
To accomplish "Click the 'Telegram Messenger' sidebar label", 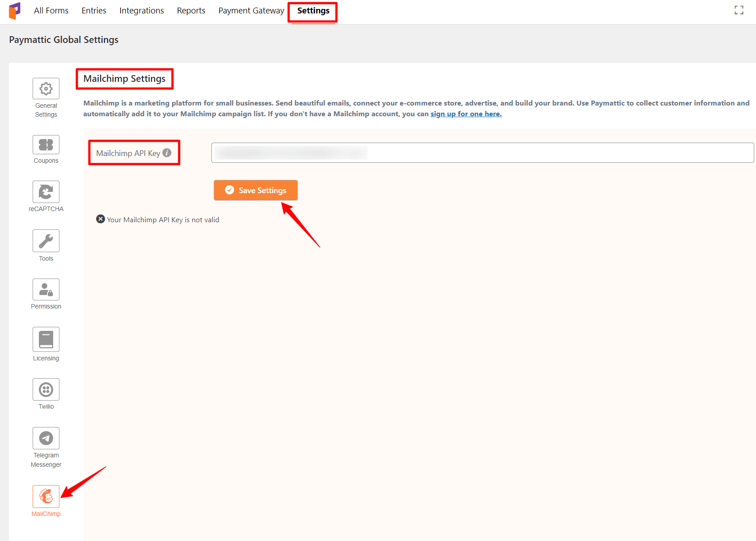I will tap(46, 460).
